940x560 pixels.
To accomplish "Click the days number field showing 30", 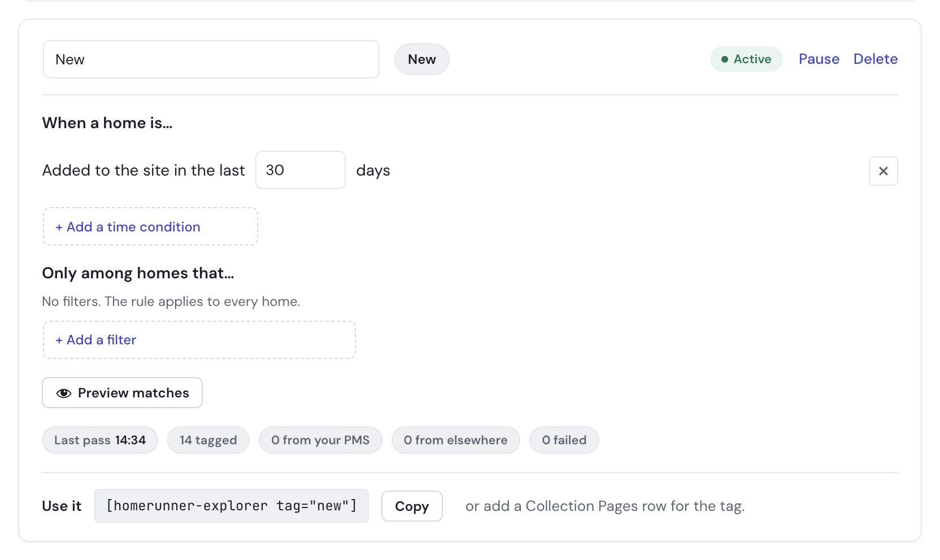I will click(x=300, y=170).
